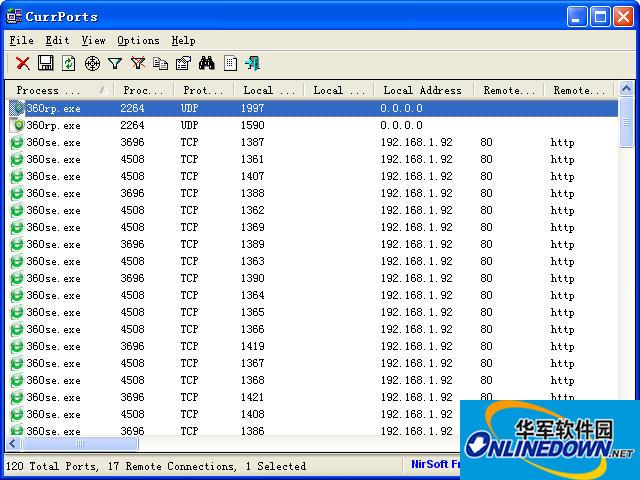640x480 pixels.
Task: Open the File menu
Action: pyautogui.click(x=21, y=40)
